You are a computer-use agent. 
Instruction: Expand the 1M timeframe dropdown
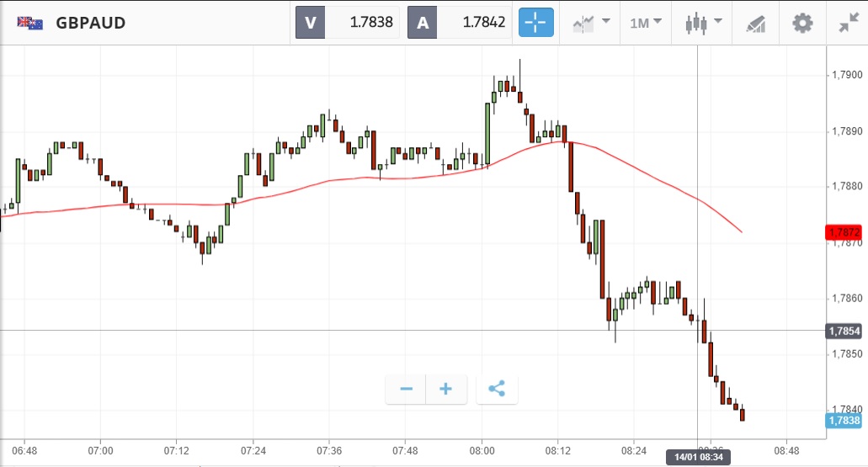(645, 23)
